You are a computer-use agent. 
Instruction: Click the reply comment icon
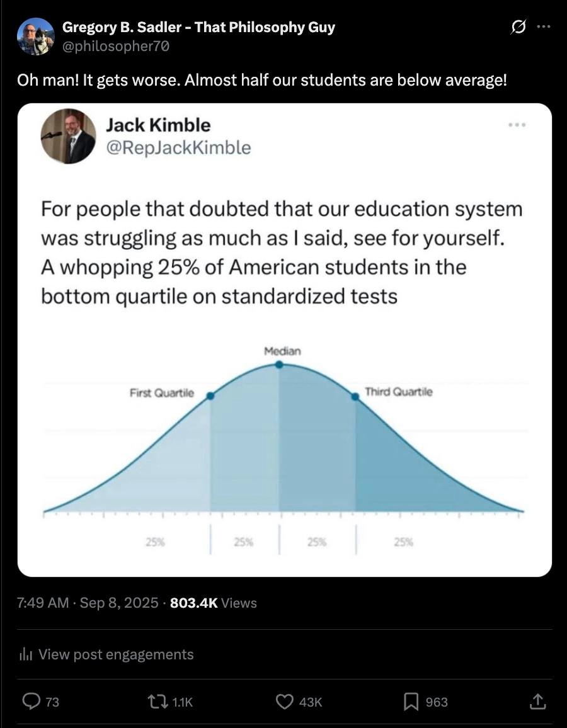31,701
